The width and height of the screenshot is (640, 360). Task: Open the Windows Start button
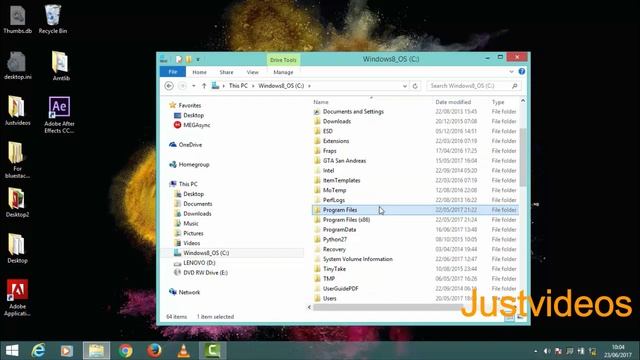point(12,351)
